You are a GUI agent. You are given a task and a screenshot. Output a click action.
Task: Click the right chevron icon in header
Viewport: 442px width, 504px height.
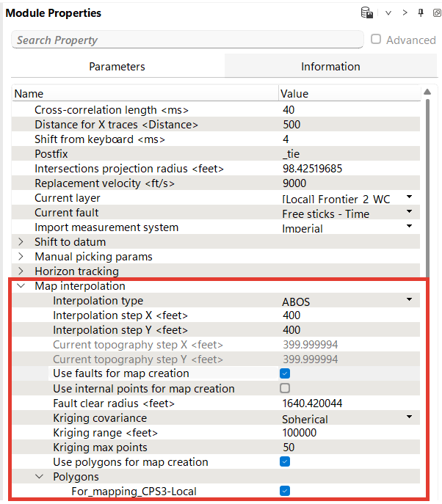click(x=405, y=13)
